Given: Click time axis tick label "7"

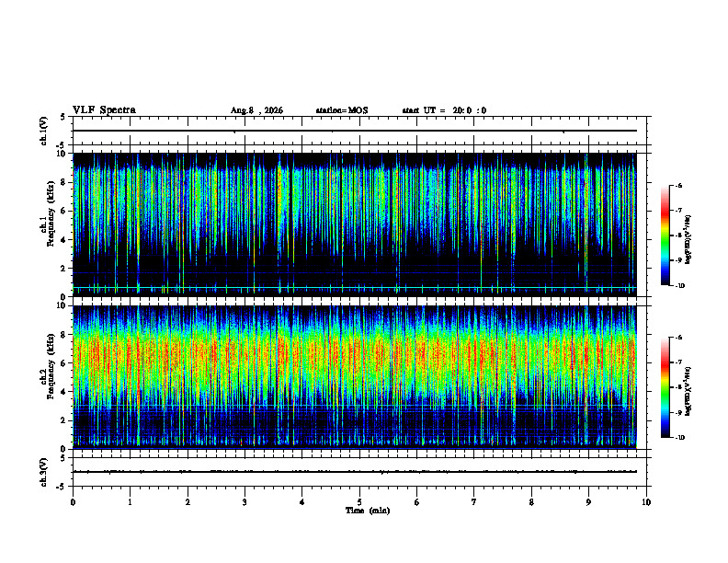Looking at the screenshot, I should coord(474,502).
